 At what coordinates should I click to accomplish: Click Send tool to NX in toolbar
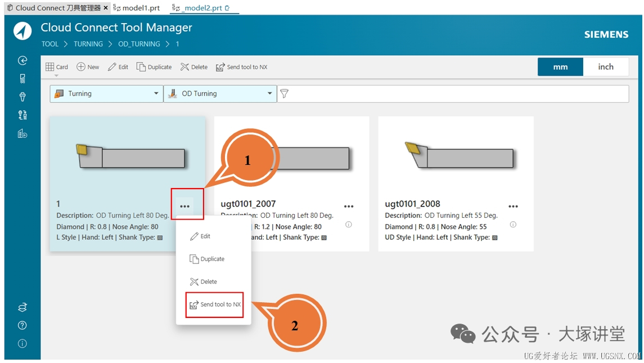click(241, 67)
